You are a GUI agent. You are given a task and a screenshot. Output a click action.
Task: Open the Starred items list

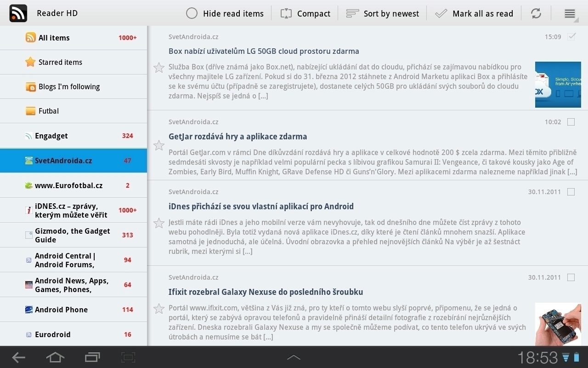pos(73,62)
